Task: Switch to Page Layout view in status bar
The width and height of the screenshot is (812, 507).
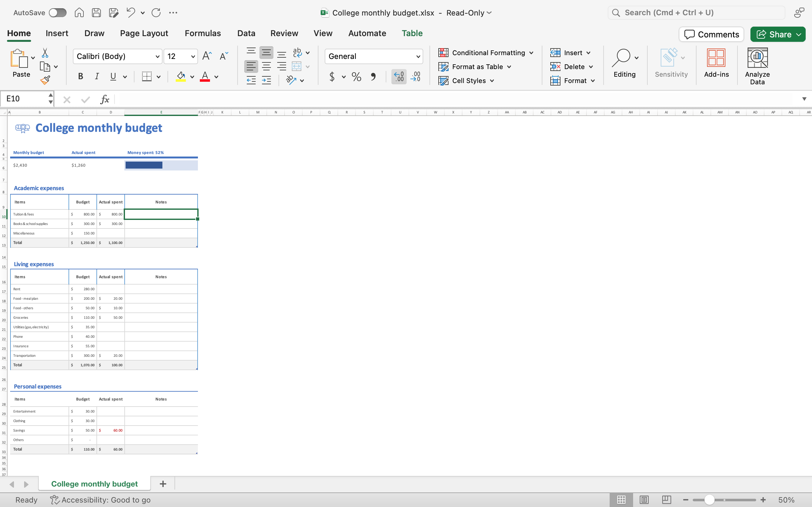Action: coord(644,500)
